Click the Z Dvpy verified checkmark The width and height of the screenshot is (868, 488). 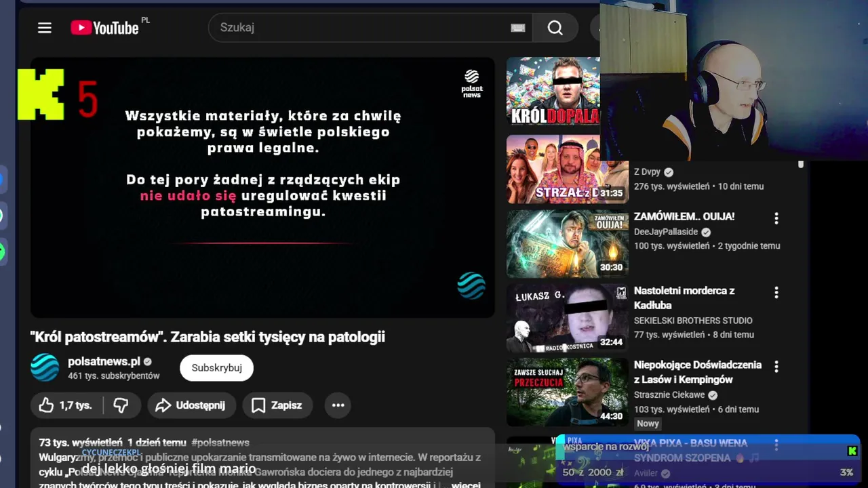(x=669, y=172)
